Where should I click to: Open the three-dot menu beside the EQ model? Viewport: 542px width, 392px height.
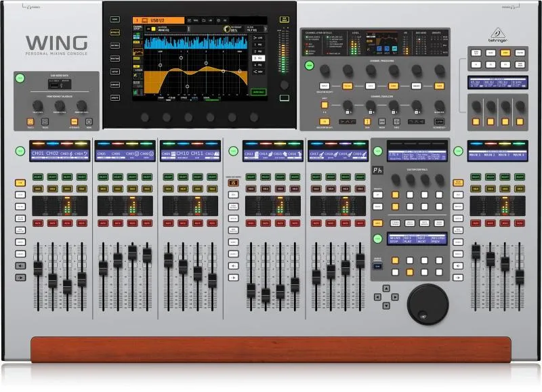coord(188,29)
